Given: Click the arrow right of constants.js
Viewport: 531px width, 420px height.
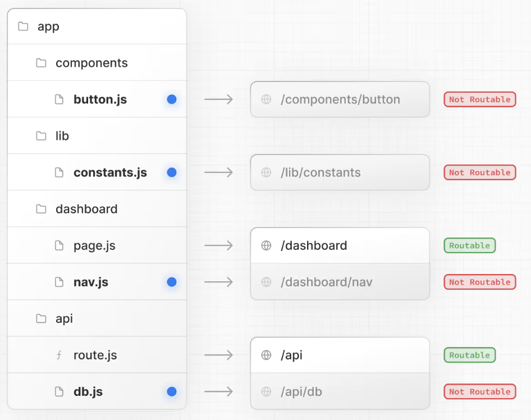Looking at the screenshot, I should [x=218, y=172].
